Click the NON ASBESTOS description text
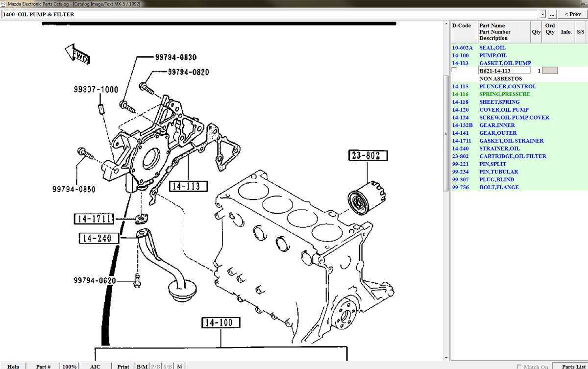Viewport: 588px width, 369px height. 500,78
